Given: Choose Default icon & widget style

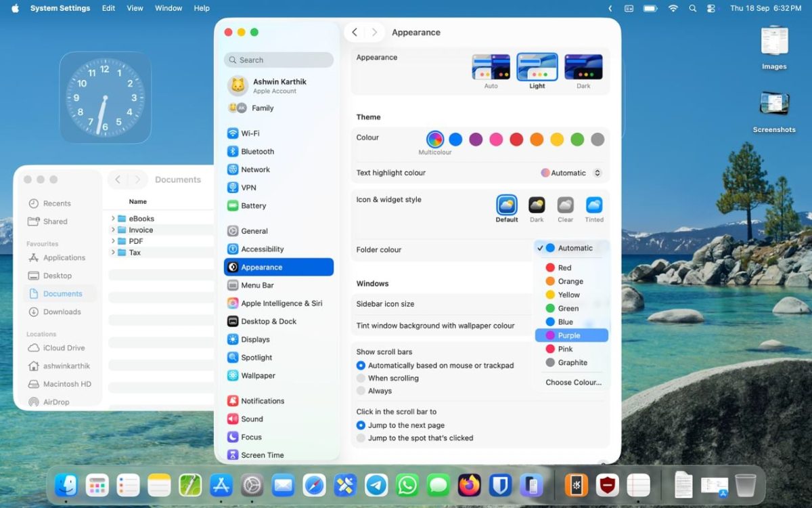Looking at the screenshot, I should pyautogui.click(x=507, y=209).
